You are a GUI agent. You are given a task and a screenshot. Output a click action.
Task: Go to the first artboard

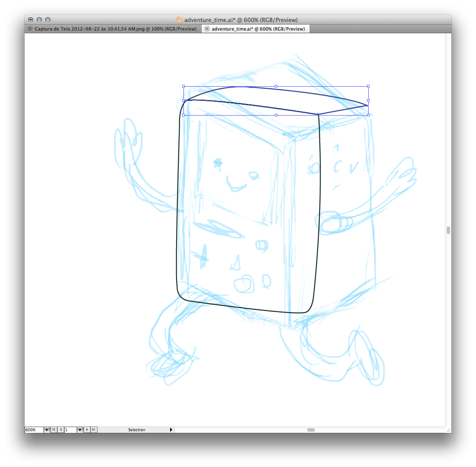click(53, 430)
